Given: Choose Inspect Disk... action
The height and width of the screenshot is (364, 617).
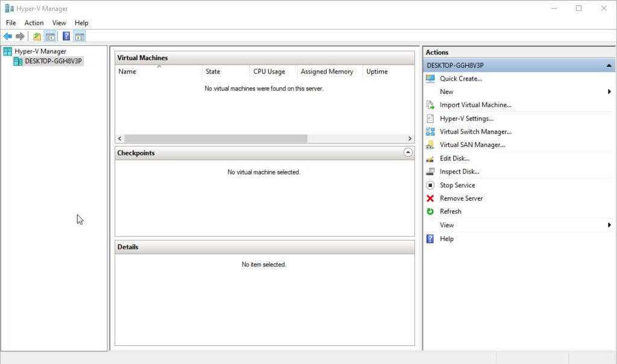Looking at the screenshot, I should point(460,172).
